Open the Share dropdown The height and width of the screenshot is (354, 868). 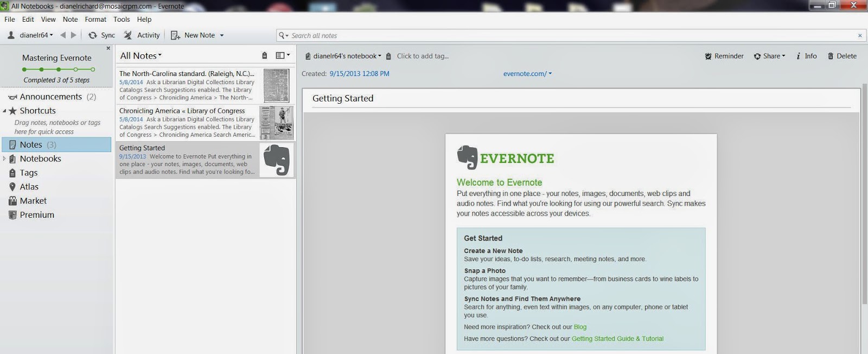769,56
